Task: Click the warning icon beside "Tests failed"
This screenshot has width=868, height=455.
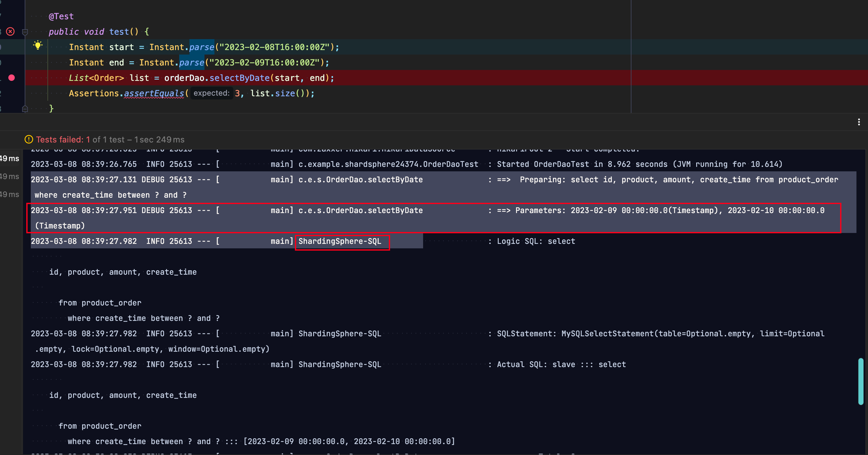Action: (x=29, y=139)
